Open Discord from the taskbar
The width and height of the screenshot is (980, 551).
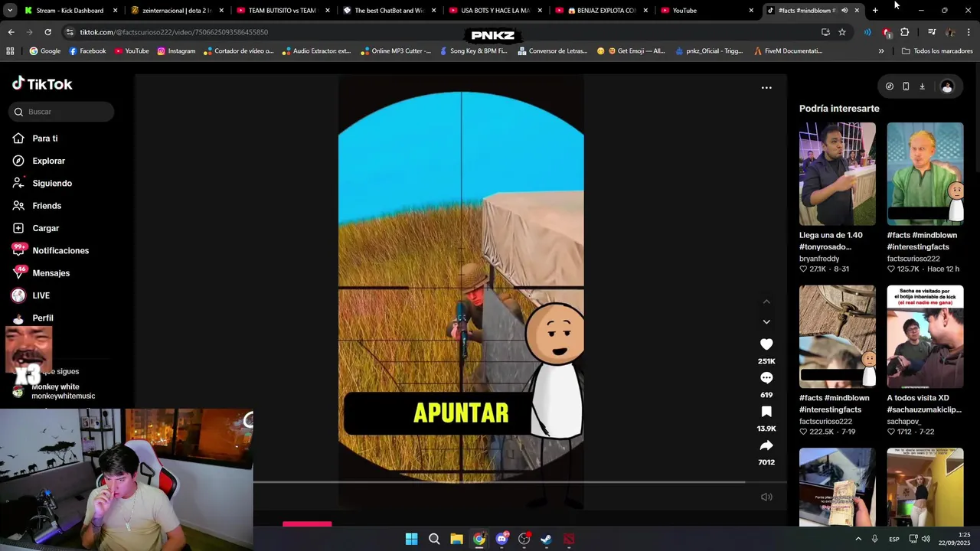501,539
